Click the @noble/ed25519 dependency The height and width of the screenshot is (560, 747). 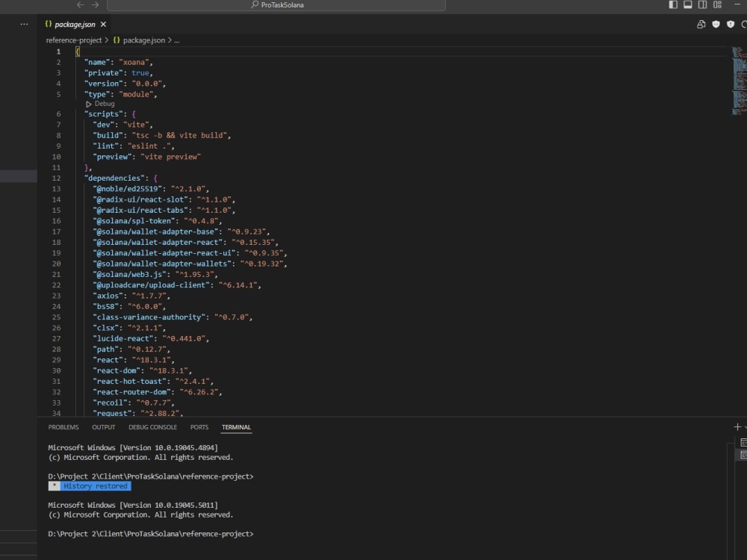click(151, 189)
